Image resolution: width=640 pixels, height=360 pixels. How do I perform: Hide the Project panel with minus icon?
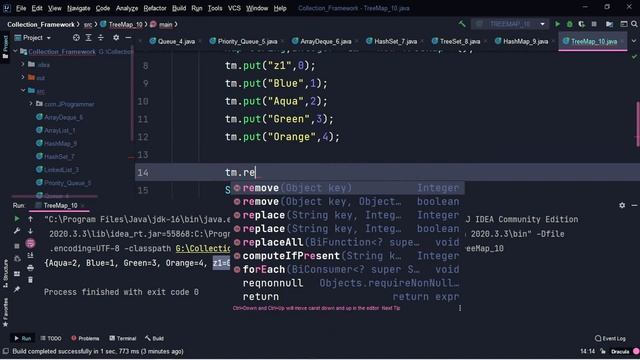[x=128, y=38]
